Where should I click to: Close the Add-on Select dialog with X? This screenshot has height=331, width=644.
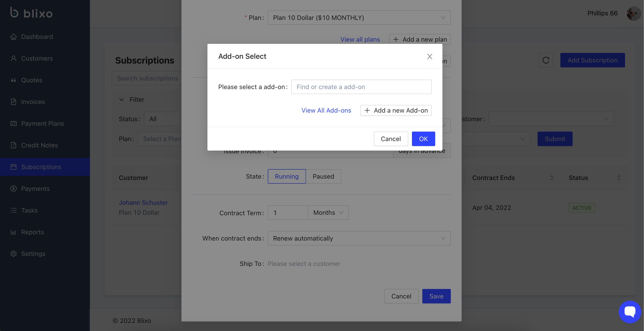[430, 57]
